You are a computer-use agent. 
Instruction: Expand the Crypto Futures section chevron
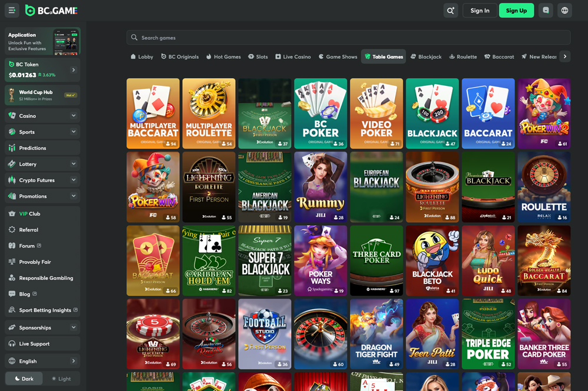tap(73, 180)
